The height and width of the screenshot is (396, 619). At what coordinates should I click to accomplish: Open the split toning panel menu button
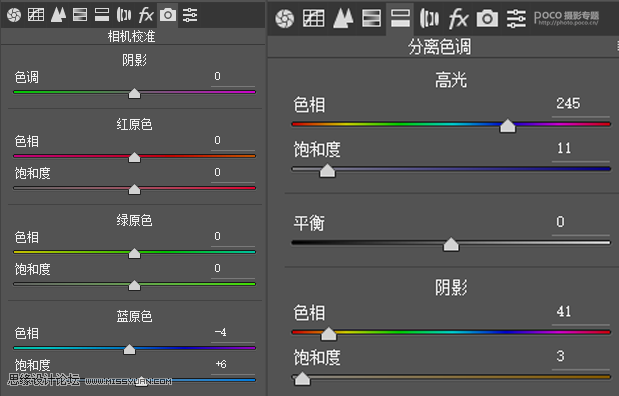(617, 46)
